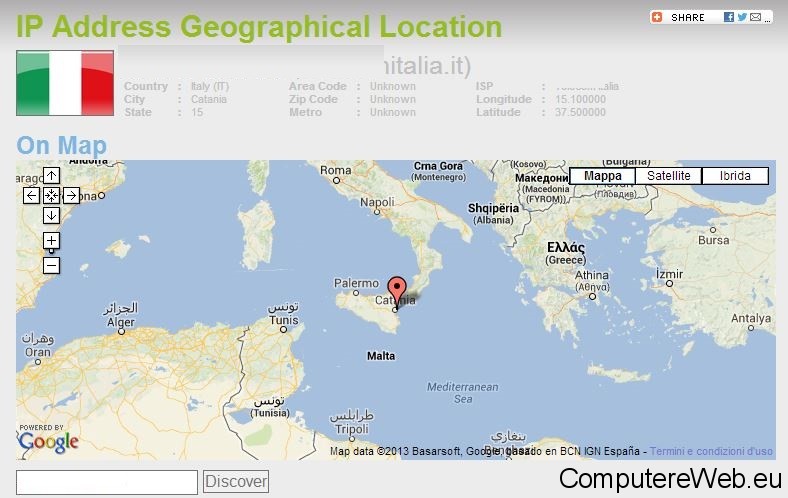Pan the map left with the arrow
Screen dimensions: 788x498
(x=31, y=195)
